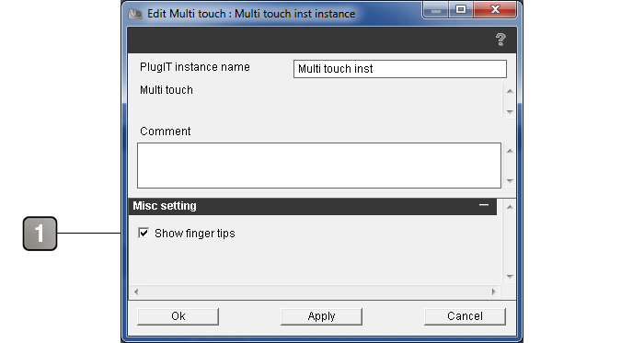
Task: Click the application icon in title bar
Action: (135, 14)
